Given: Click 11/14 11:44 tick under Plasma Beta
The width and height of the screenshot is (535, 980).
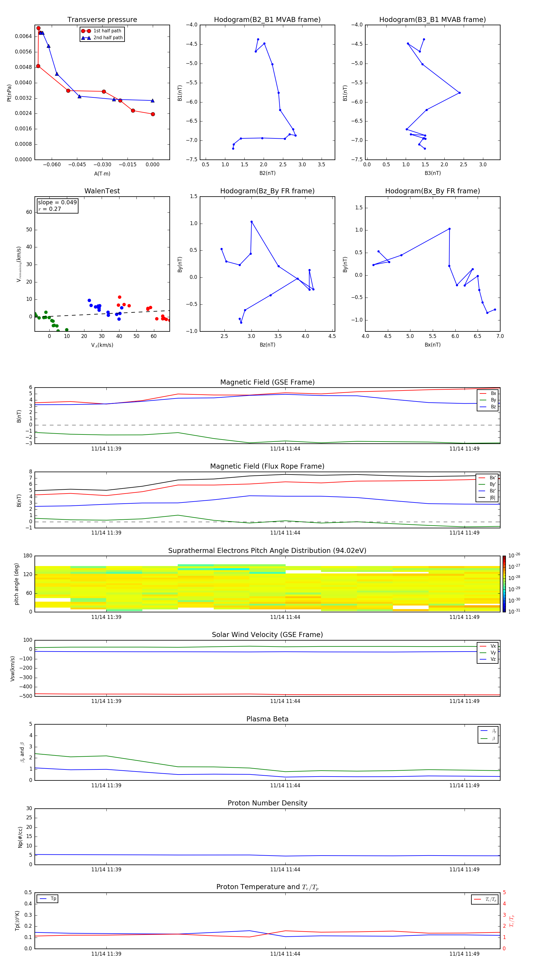Looking at the screenshot, I should point(285,785).
